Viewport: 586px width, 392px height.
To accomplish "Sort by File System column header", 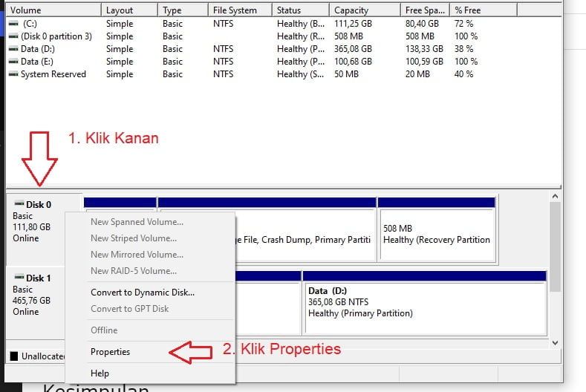I will [x=240, y=10].
